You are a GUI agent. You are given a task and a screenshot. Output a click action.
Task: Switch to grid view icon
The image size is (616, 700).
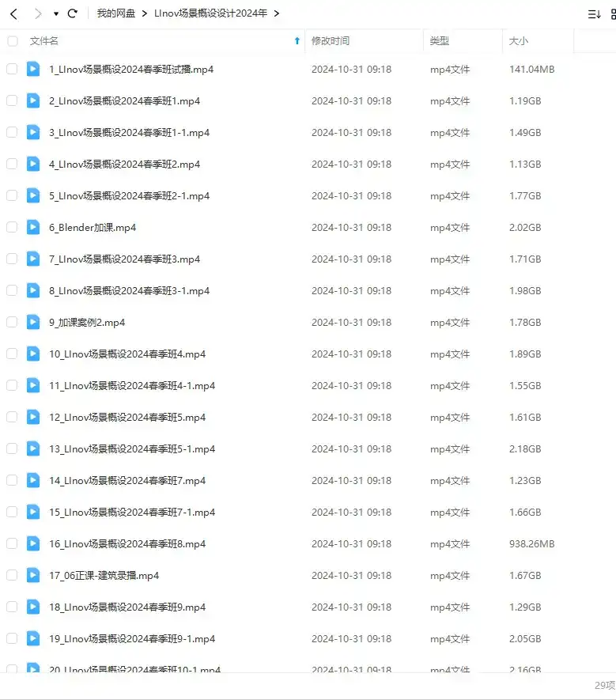(614, 14)
